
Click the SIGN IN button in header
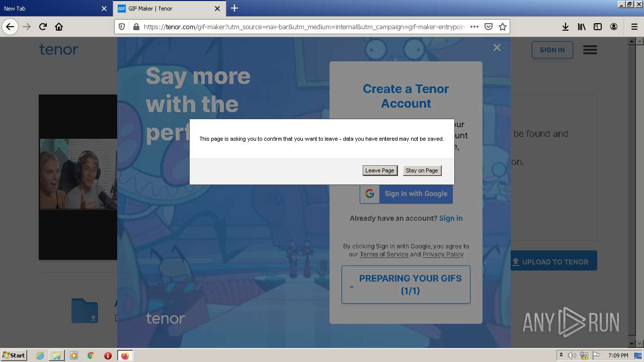(552, 50)
